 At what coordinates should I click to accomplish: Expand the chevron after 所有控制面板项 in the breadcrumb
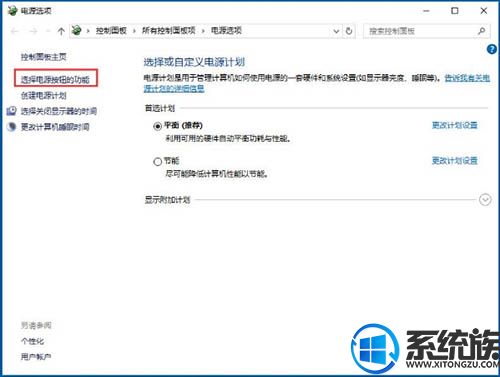tap(203, 31)
